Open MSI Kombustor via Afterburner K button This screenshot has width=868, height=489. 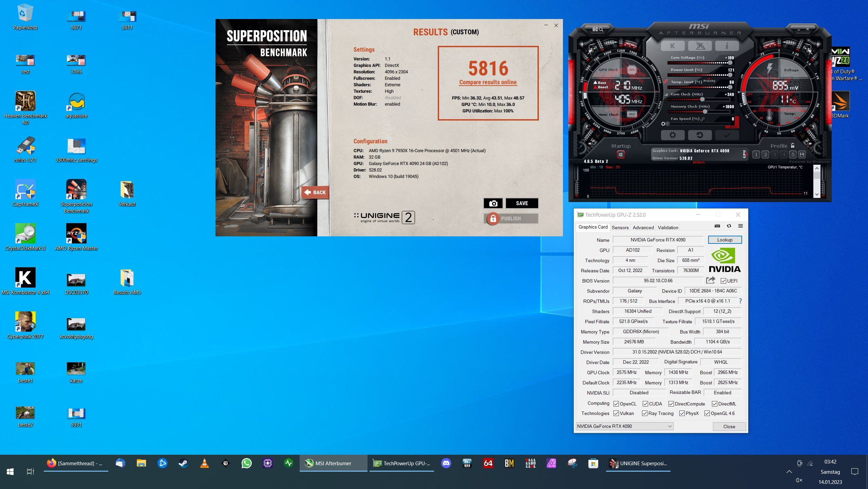point(673,46)
